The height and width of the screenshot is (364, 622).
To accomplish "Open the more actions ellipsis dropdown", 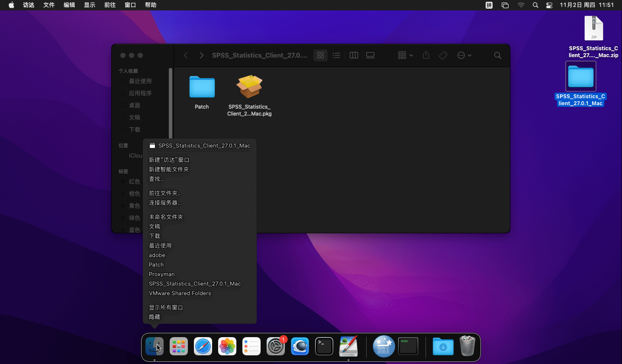I will coord(464,55).
